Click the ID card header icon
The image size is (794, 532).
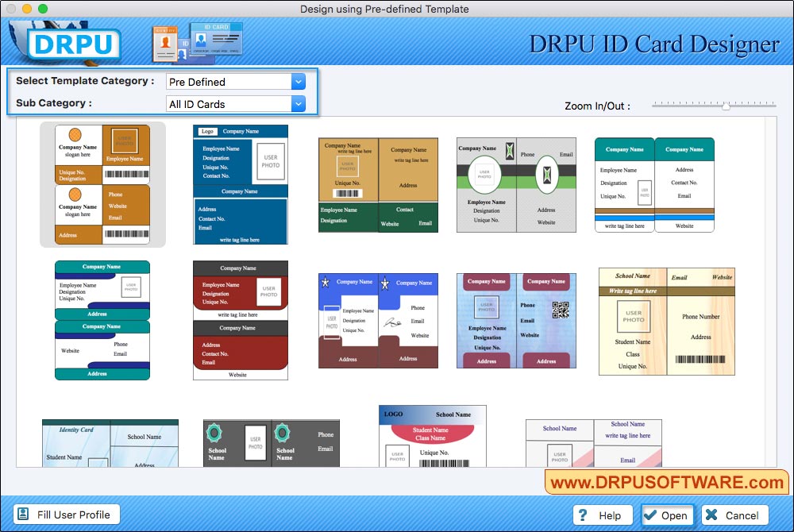[197, 42]
